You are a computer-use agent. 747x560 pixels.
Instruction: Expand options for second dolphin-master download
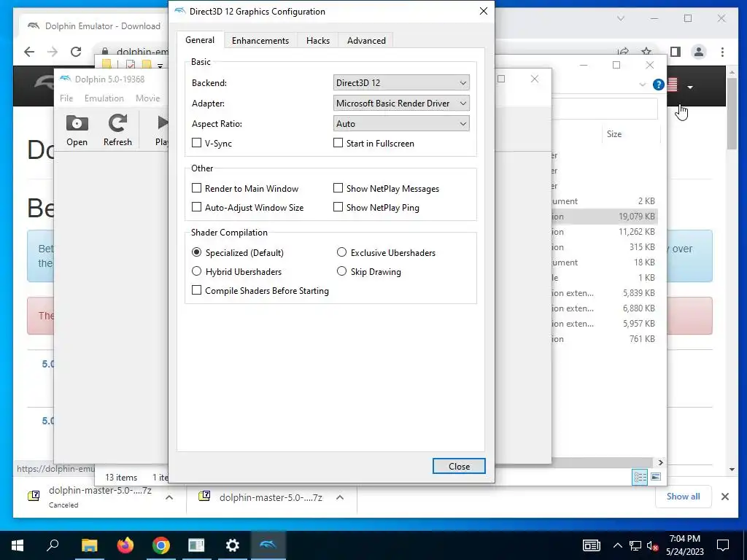click(340, 497)
